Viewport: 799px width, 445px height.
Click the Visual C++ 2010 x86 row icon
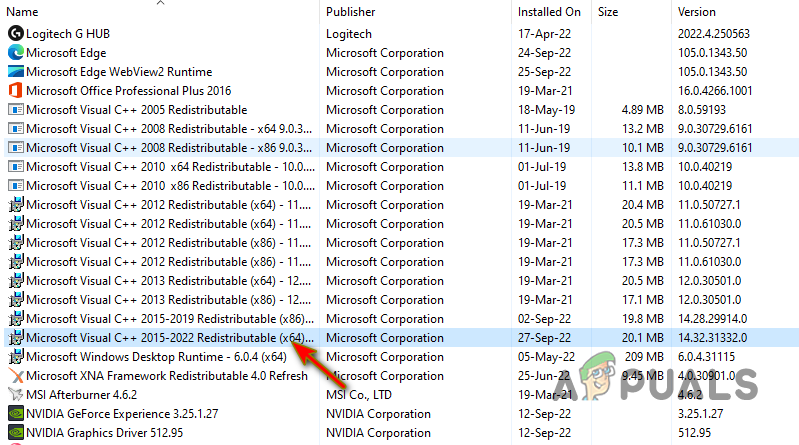tap(16, 186)
